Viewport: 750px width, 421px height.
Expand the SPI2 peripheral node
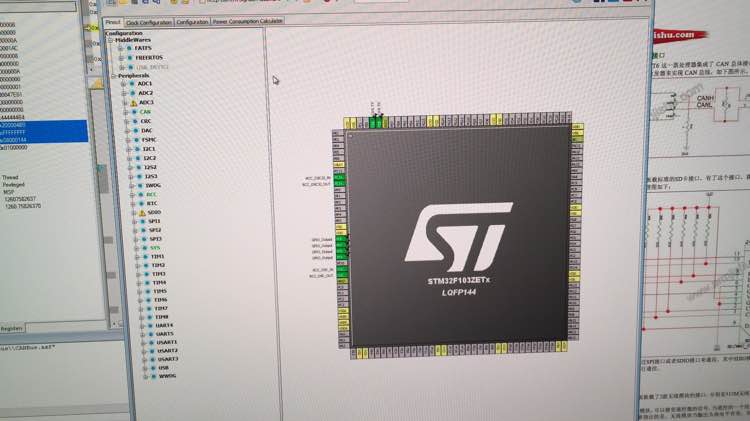(x=136, y=231)
